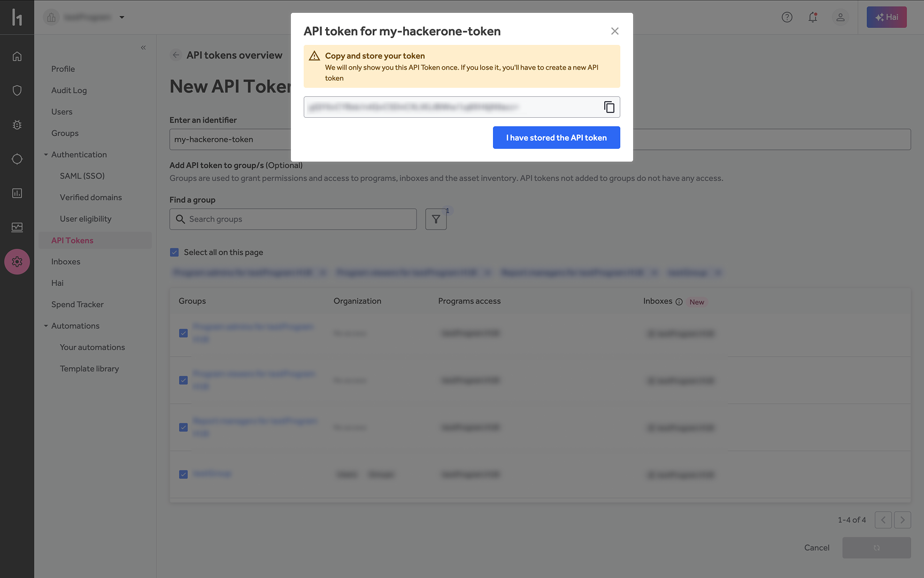Image resolution: width=924 pixels, height=578 pixels.
Task: Go to previous page of groups
Action: click(x=883, y=520)
